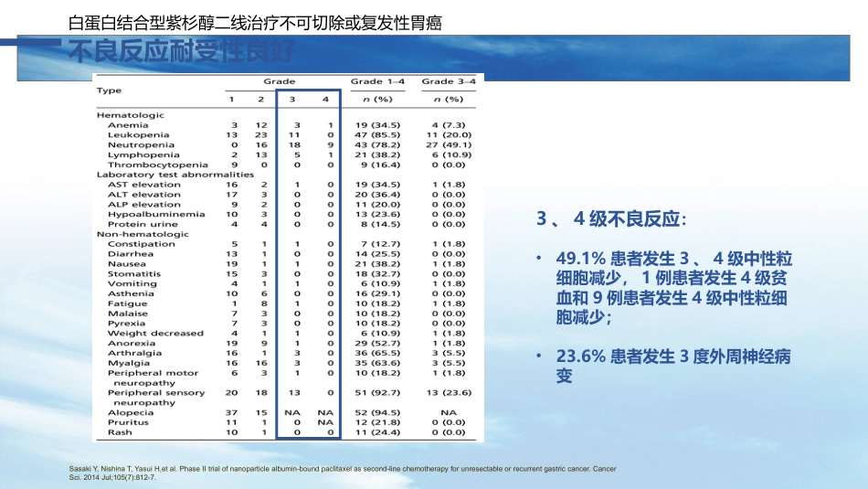Image resolution: width=868 pixels, height=489 pixels.
Task: Click "43 (78.2)" in the Neutropenia row
Action: [377, 145]
